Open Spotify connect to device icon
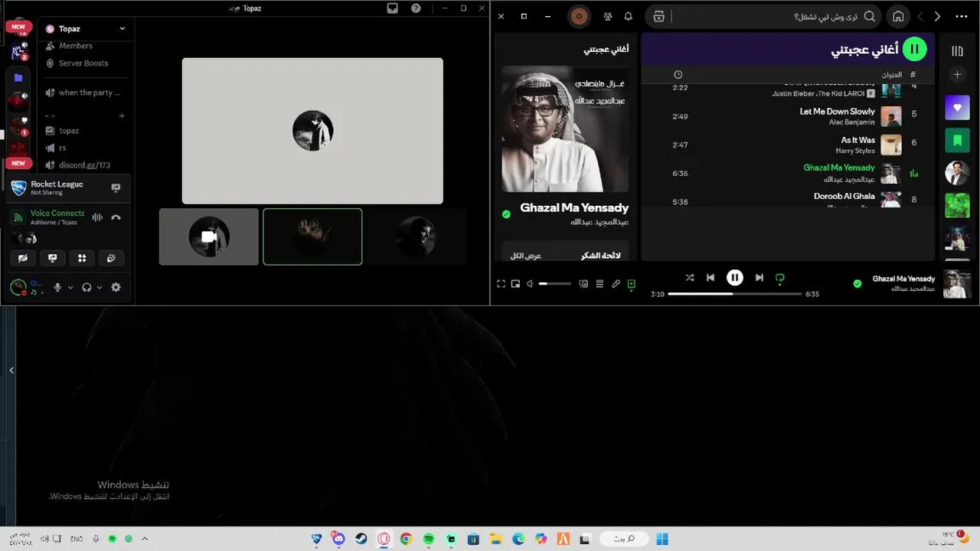 tap(583, 284)
